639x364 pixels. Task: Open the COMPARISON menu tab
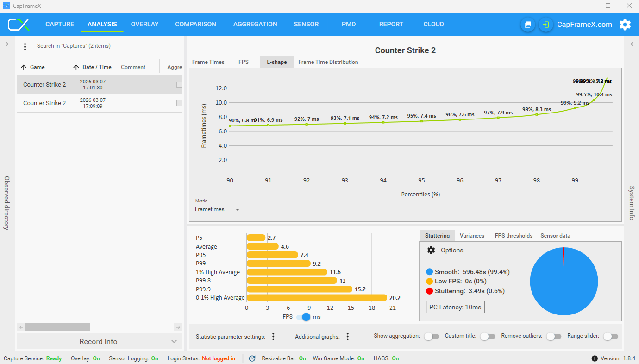click(x=195, y=25)
